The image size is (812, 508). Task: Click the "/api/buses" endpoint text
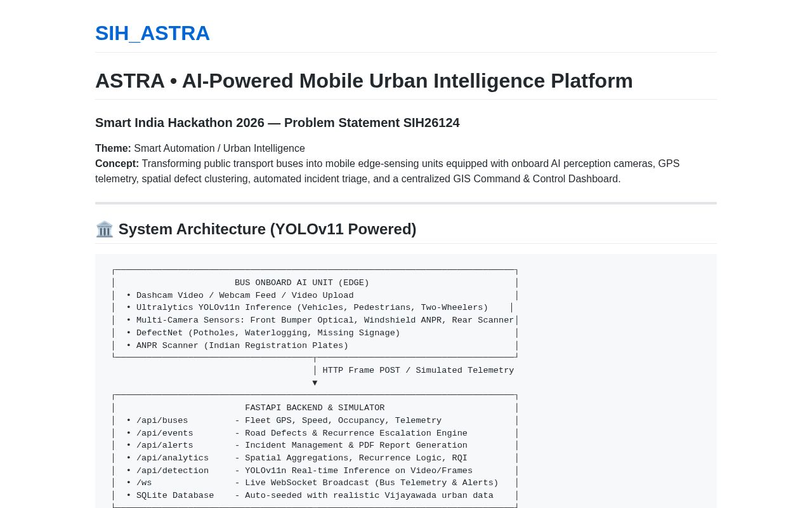pos(162,420)
